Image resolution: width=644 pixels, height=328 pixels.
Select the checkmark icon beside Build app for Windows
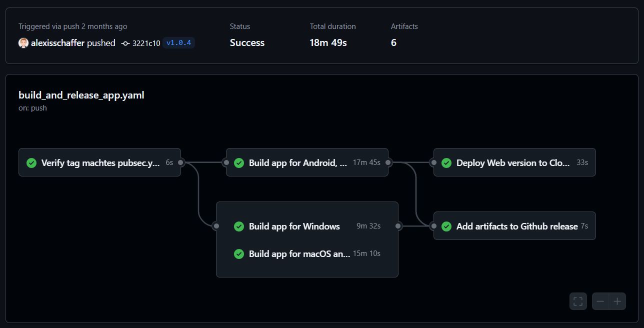[238, 226]
